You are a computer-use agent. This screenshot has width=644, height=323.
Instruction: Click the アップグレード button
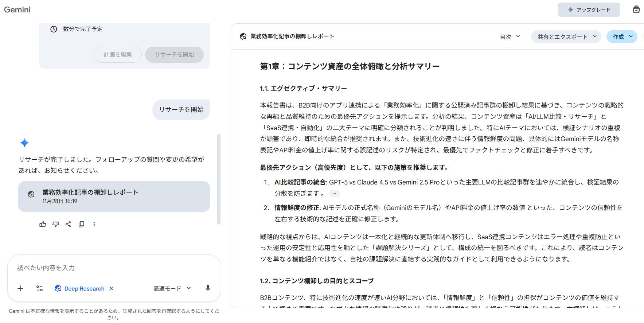[589, 10]
